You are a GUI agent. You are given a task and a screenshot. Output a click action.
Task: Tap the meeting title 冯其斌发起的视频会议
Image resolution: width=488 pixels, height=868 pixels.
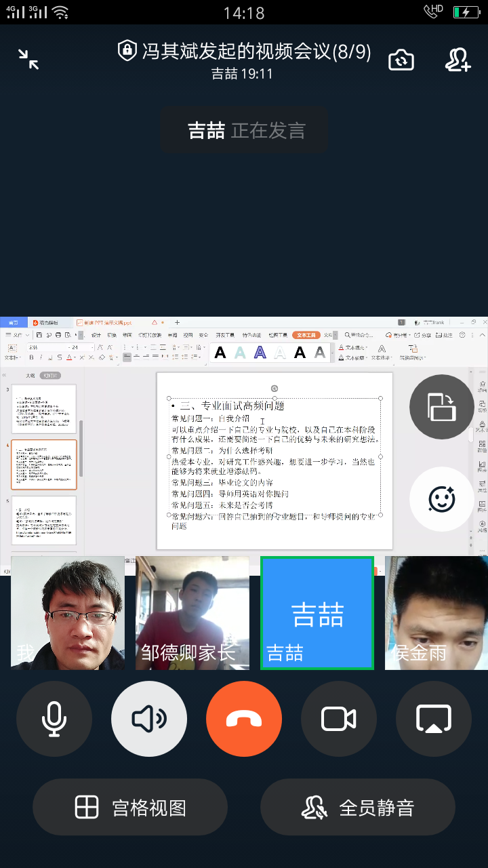pos(256,52)
